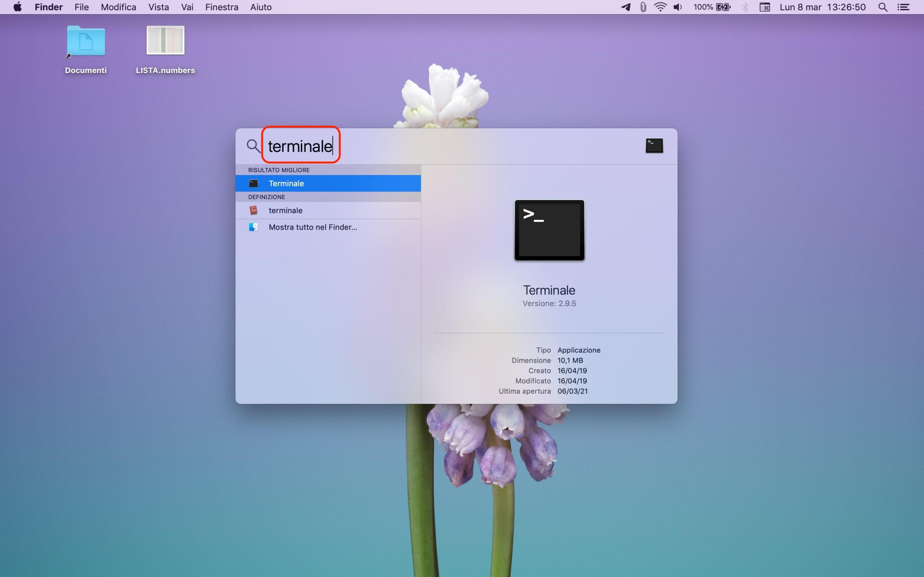Open the File menu
This screenshot has height=577, width=924.
click(81, 7)
